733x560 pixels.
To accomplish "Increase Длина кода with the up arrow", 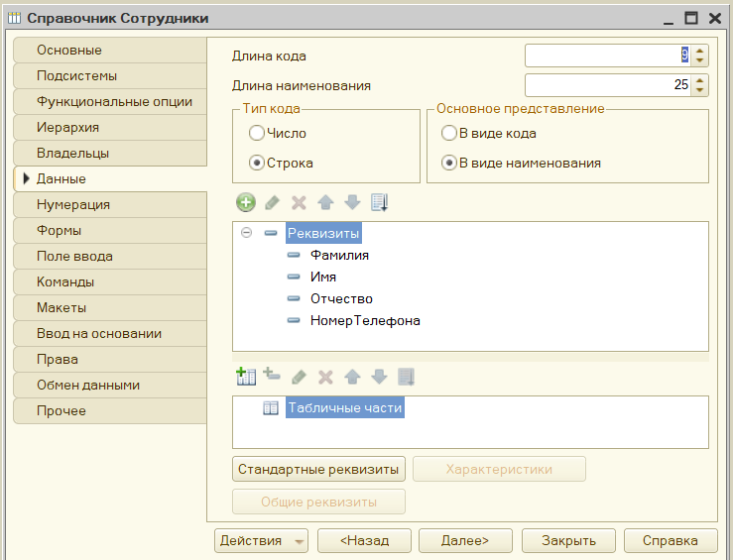I will click(700, 51).
